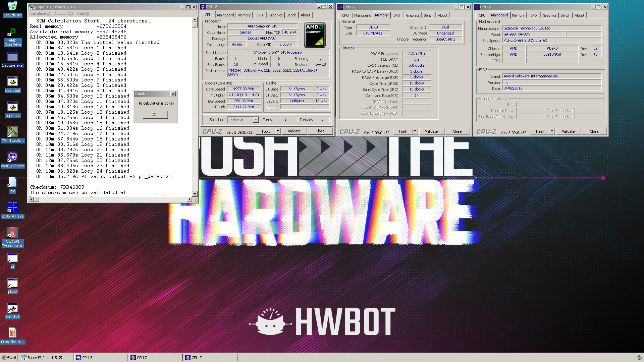Click Super PI vertical scrollbar down arrow
The image size is (644, 362).
point(195,194)
